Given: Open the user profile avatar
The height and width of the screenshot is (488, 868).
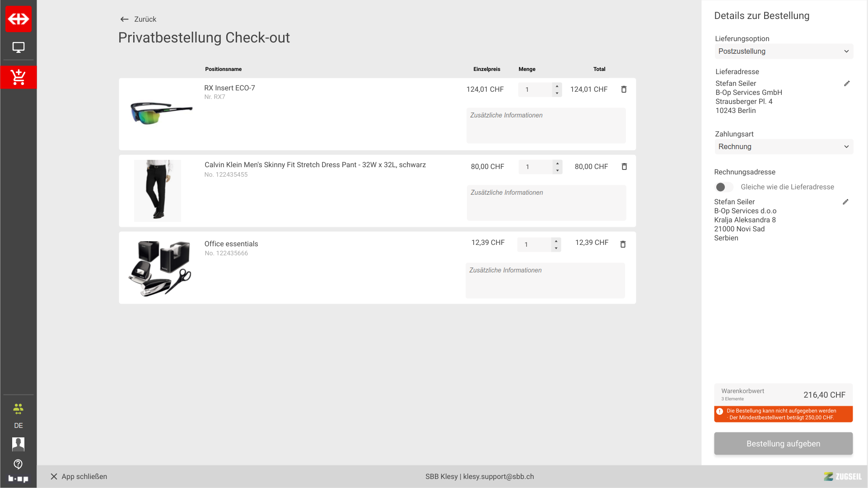Looking at the screenshot, I should 18,444.
